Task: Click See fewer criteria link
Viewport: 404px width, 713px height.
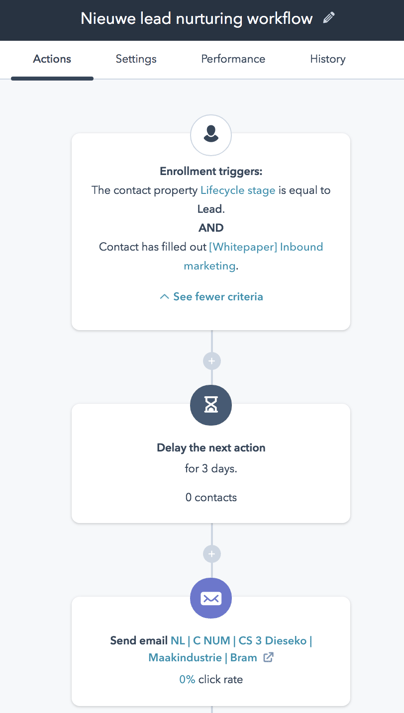Action: [x=218, y=297]
